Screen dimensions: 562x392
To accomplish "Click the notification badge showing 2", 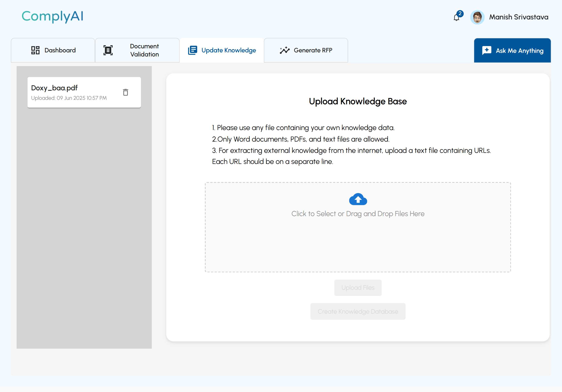I will tap(460, 14).
